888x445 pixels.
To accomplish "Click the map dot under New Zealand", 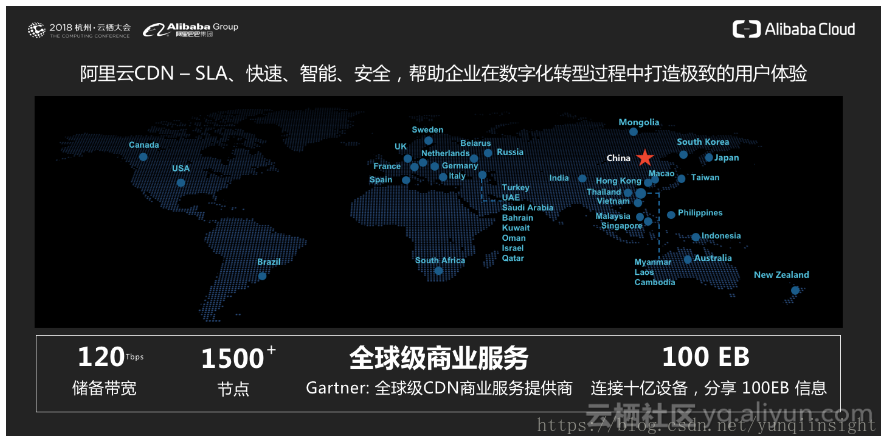I will [x=795, y=290].
